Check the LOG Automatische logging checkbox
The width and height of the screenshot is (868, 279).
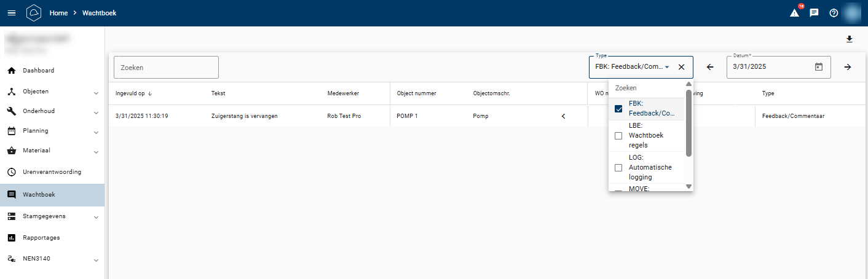pos(618,168)
